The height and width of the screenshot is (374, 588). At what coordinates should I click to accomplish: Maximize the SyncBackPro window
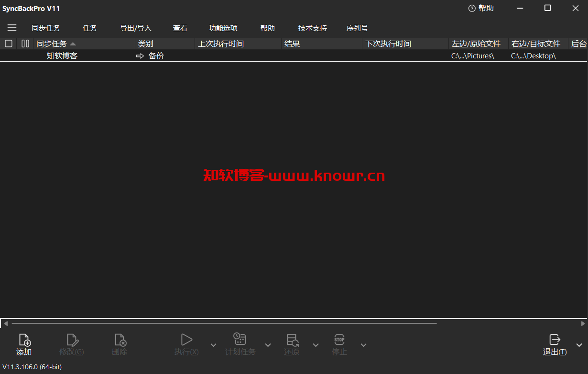click(x=548, y=8)
